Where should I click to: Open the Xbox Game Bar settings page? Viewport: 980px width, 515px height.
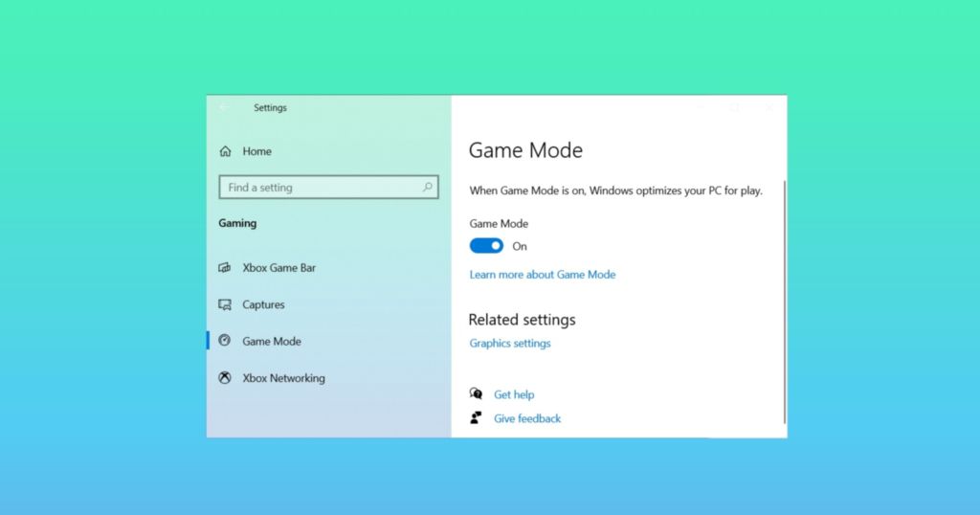[278, 268]
